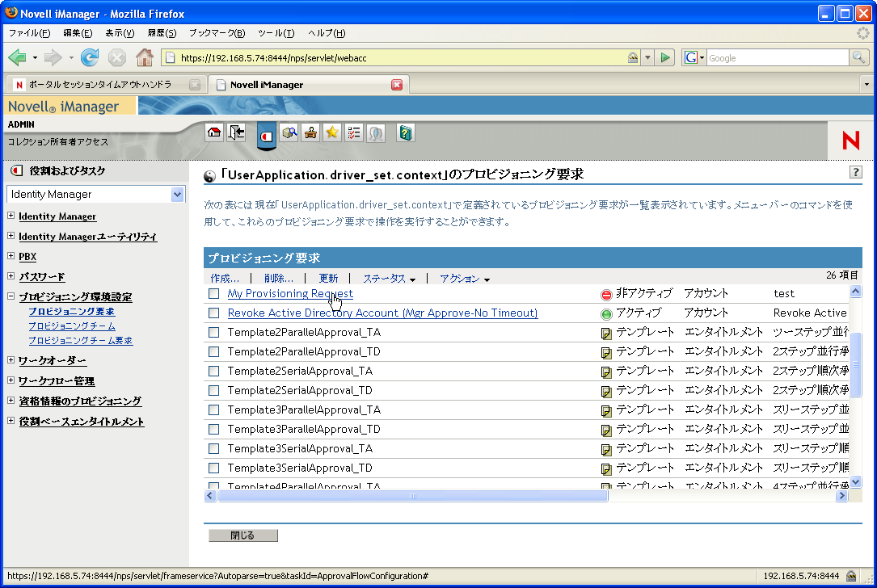Open the ファイル(F) menu
Viewport: 877px width, 588px height.
pyautogui.click(x=29, y=33)
